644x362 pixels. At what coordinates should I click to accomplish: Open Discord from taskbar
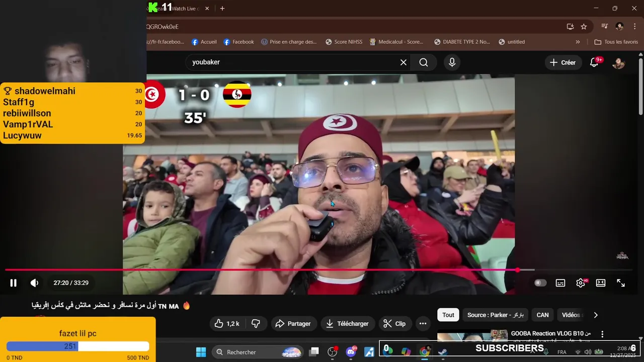click(351, 352)
